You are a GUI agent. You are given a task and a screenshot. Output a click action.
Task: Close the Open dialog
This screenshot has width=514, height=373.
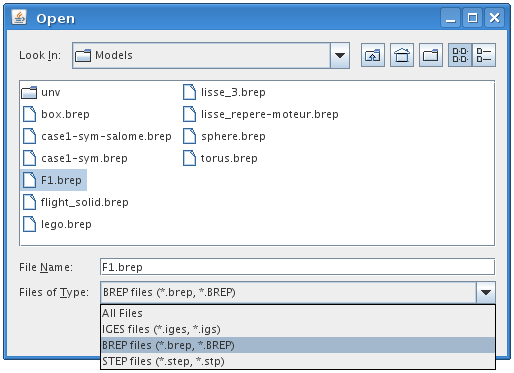(x=494, y=17)
